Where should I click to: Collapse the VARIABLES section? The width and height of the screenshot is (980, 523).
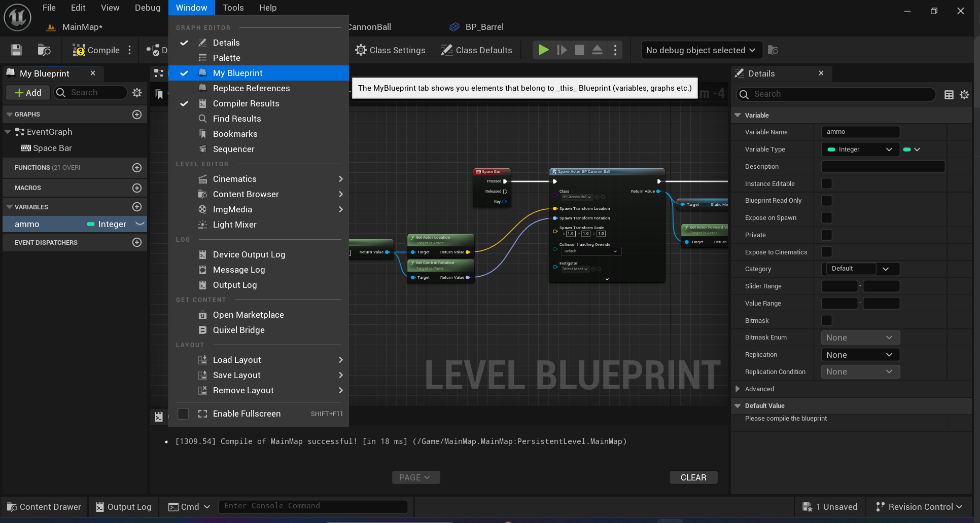point(9,207)
